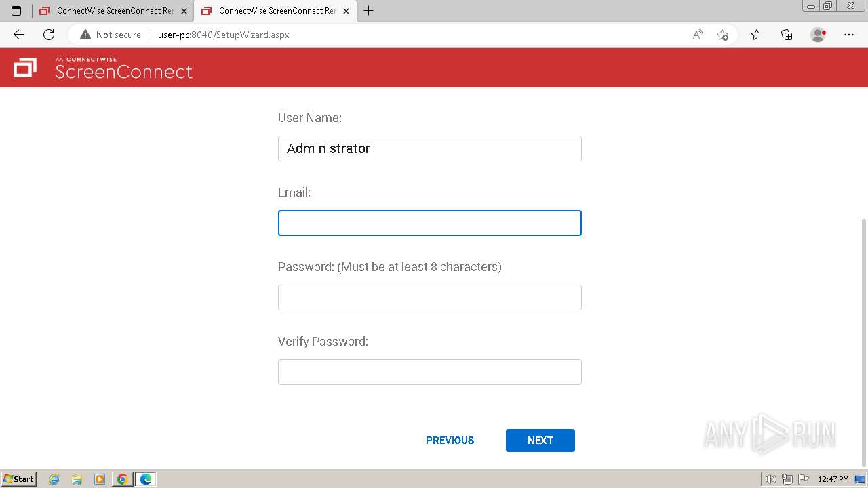
Task: Click the ScreenConnect logo in the red header
Action: tap(104, 68)
